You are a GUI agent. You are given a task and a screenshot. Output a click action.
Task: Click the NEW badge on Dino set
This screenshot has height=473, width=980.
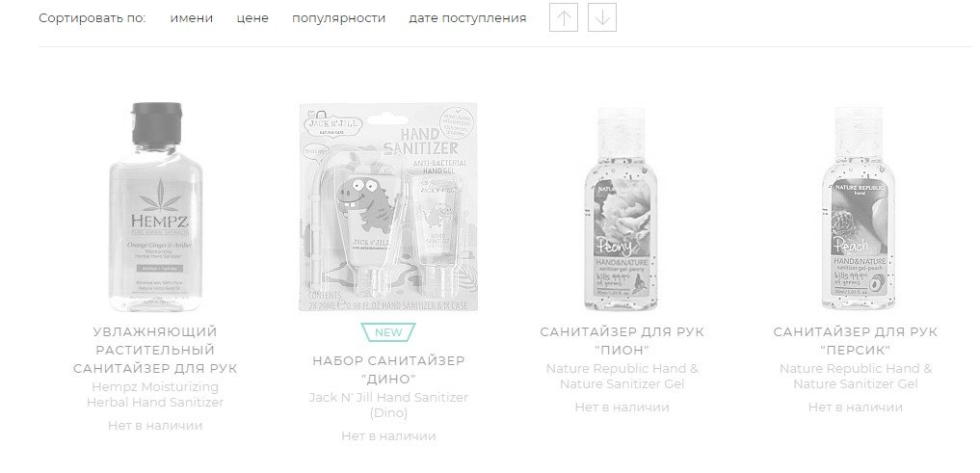coord(388,332)
